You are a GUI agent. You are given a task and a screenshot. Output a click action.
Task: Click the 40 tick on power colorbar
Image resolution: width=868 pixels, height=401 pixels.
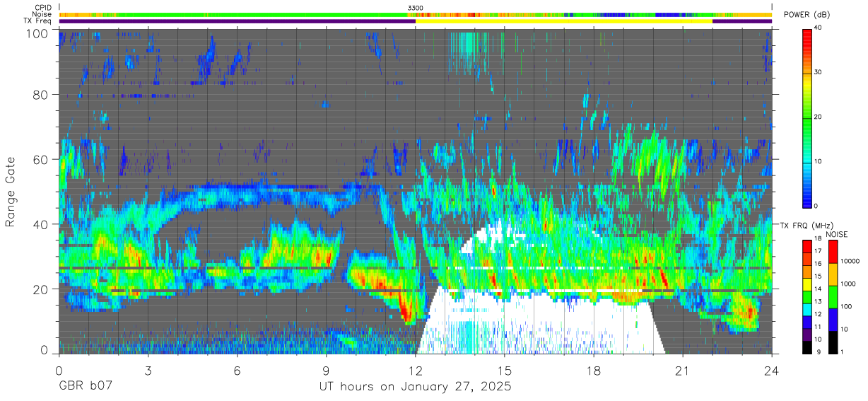pyautogui.click(x=817, y=27)
